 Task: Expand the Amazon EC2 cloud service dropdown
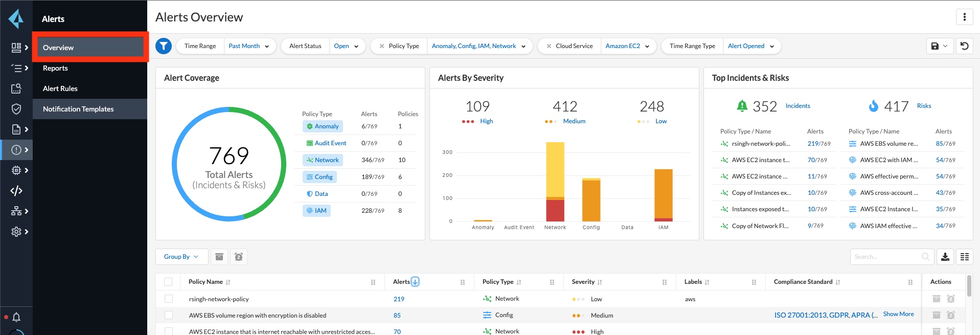(627, 46)
